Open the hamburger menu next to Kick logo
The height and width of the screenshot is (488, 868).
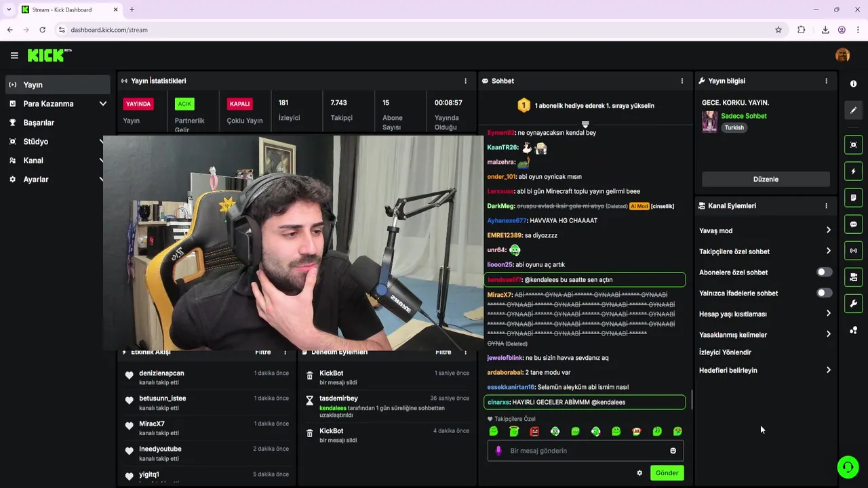(x=14, y=56)
